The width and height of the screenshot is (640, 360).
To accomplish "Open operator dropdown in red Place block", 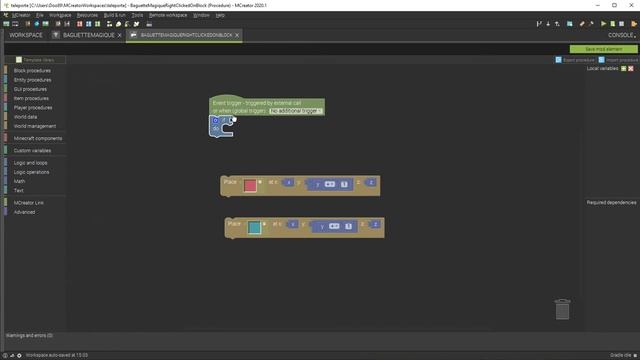I will tap(330, 184).
